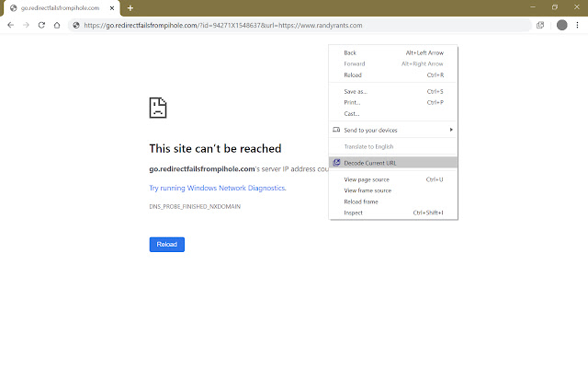Image resolution: width=588 pixels, height=368 pixels.
Task: Open View page source
Action: click(393, 179)
